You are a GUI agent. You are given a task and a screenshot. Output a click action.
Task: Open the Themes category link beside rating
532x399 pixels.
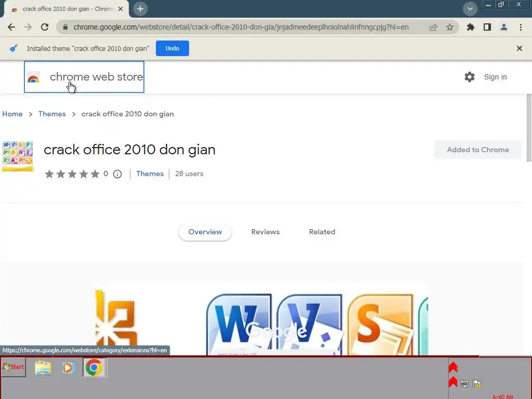[150, 174]
